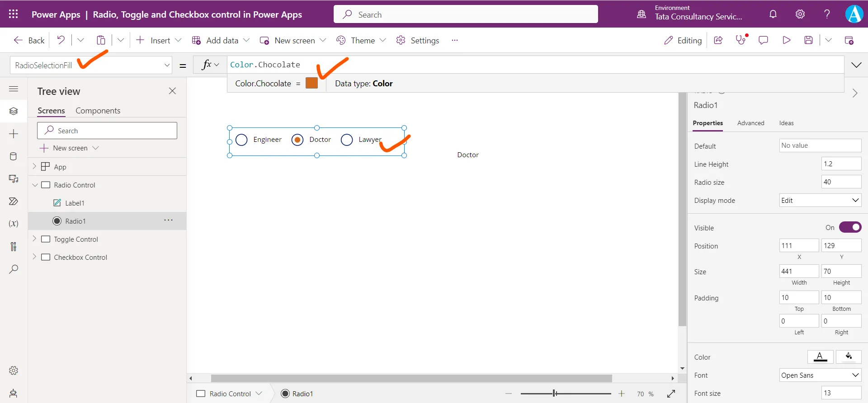The image size is (868, 403).
Task: Add a New screen in Tree view
Action: (x=69, y=148)
